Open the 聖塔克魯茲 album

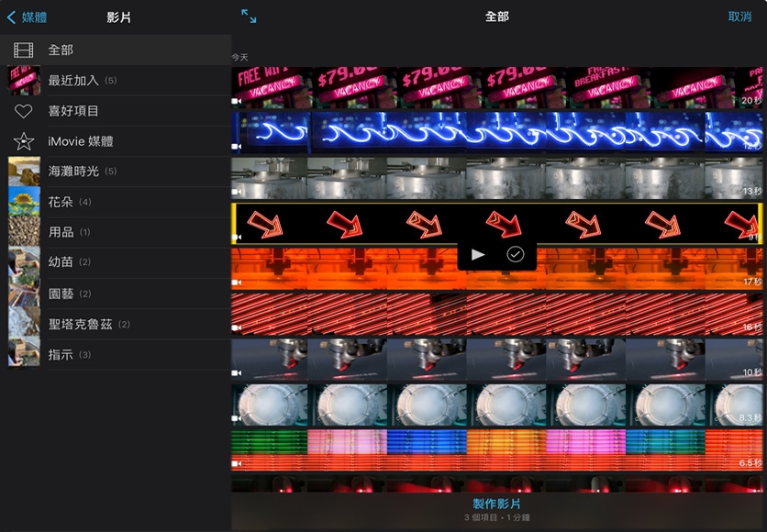[x=80, y=324]
